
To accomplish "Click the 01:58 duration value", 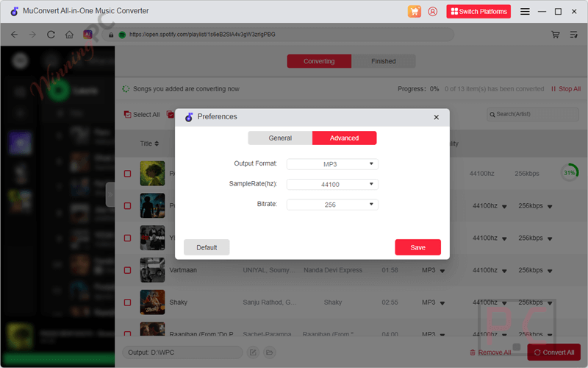I will (390, 270).
